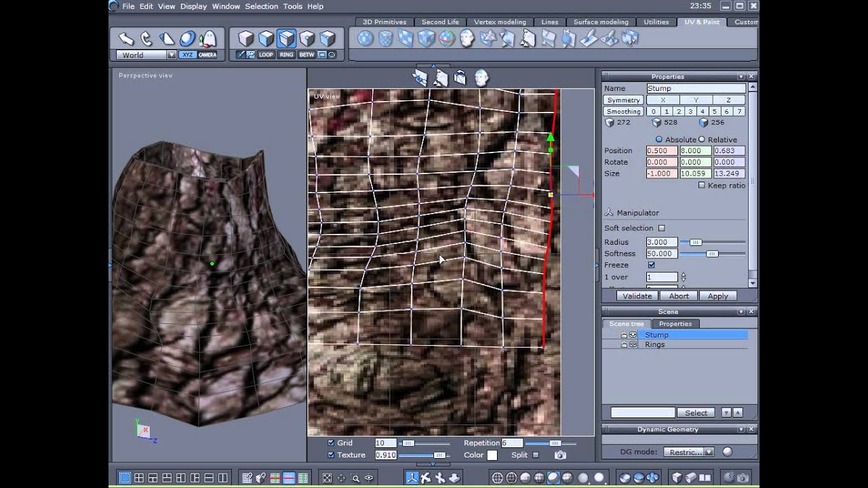This screenshot has height=488, width=868.
Task: Enable the Keep ratio checkbox
Action: coord(702,186)
